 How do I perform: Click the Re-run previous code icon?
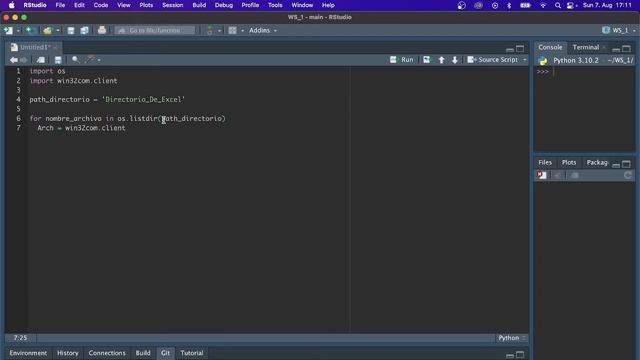click(427, 60)
